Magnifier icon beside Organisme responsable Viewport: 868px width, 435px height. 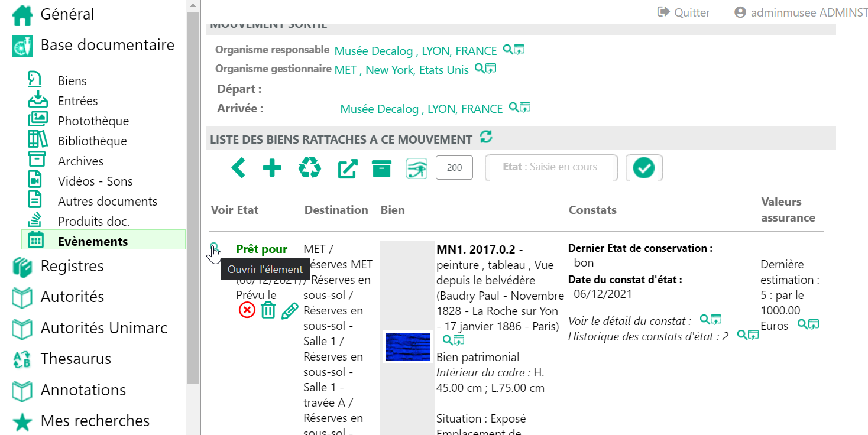[x=508, y=49]
